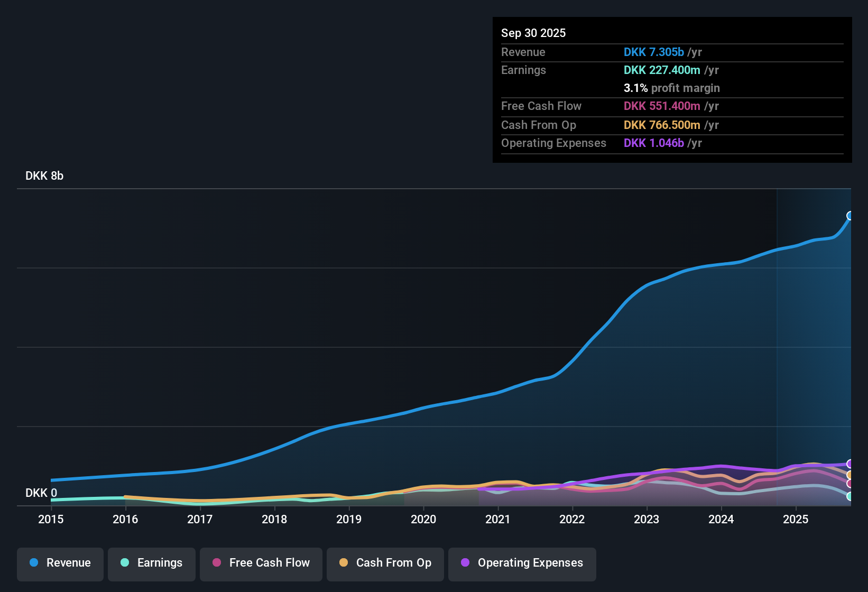Toggle the Operating Expenses series visibility
The image size is (868, 592).
pos(522,564)
